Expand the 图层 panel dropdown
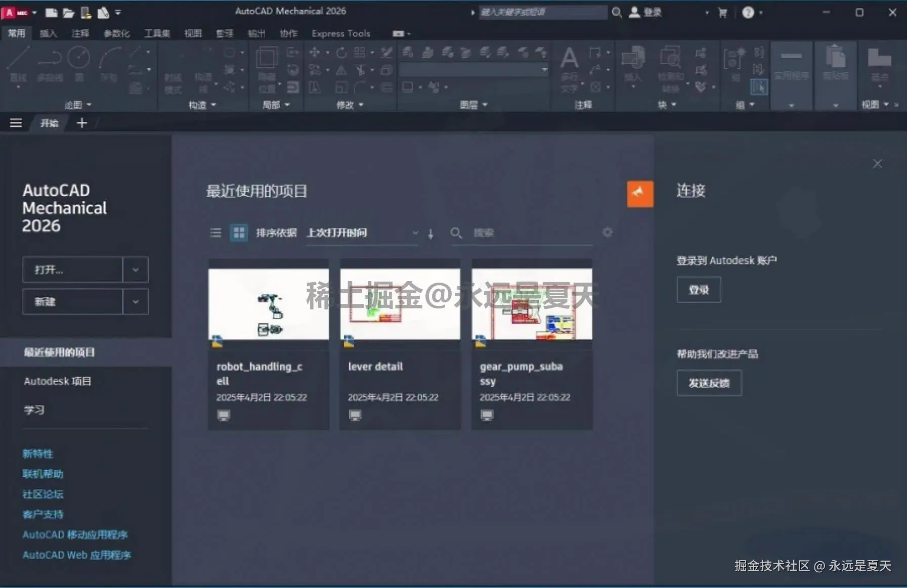Image resolution: width=907 pixels, height=588 pixels. tap(484, 104)
